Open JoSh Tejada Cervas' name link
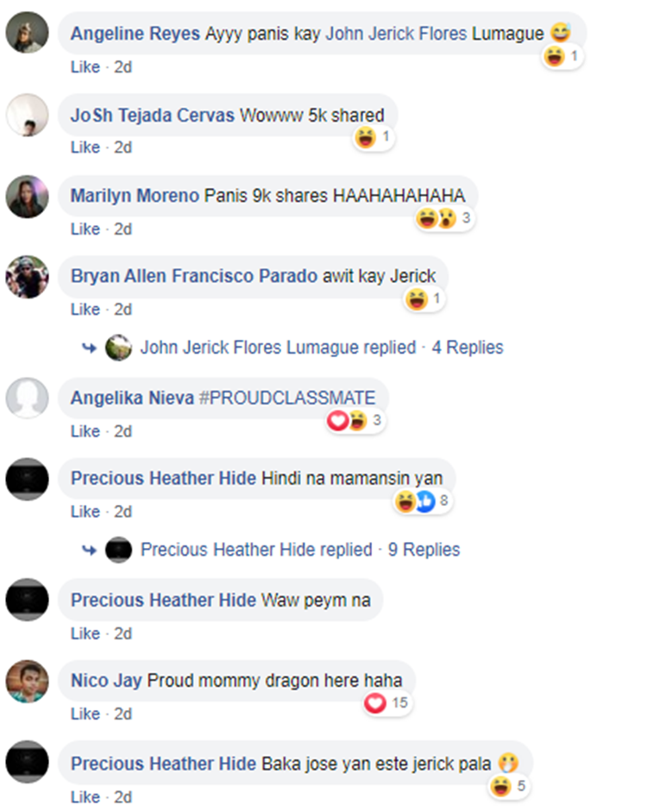The image size is (647, 812). 153,115
